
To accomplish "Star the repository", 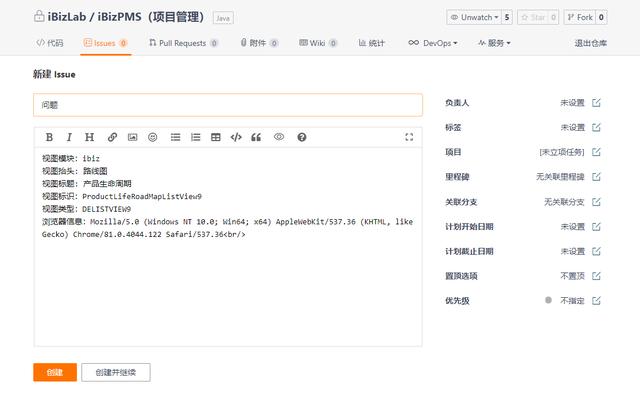I will [533, 17].
